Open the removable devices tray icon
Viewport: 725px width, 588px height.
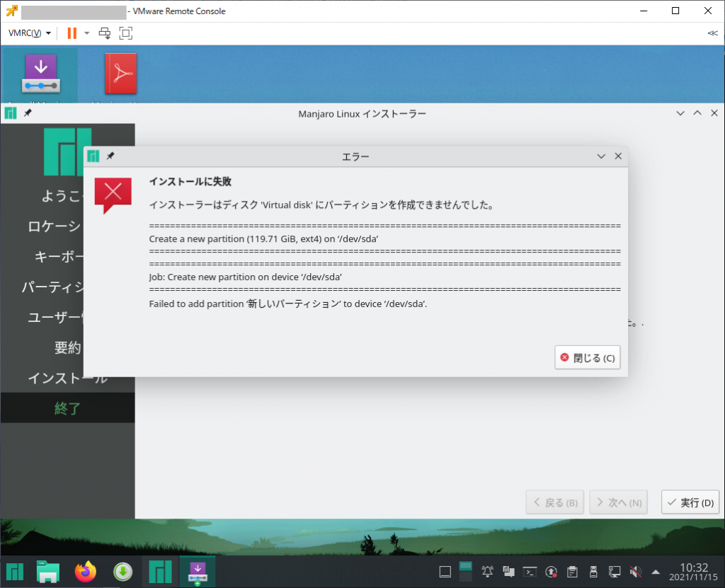(x=594, y=572)
